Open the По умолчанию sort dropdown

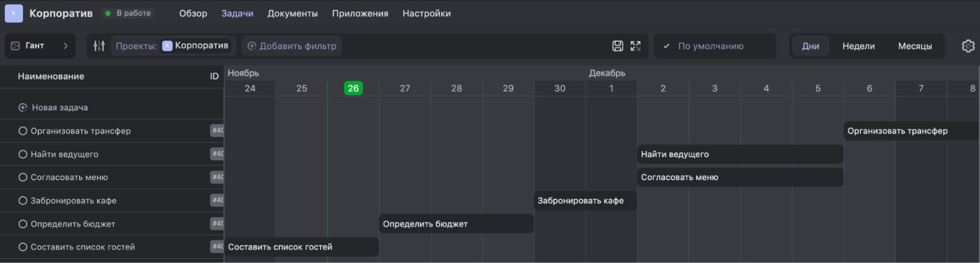714,46
